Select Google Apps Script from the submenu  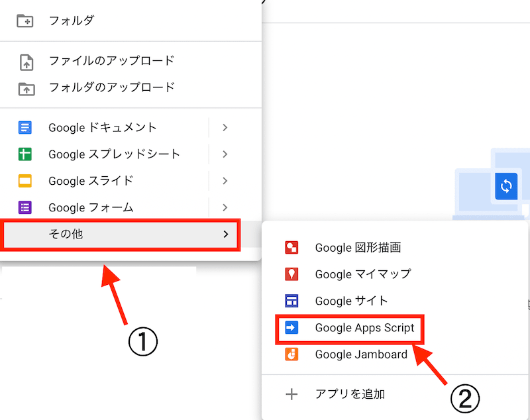coord(364,328)
